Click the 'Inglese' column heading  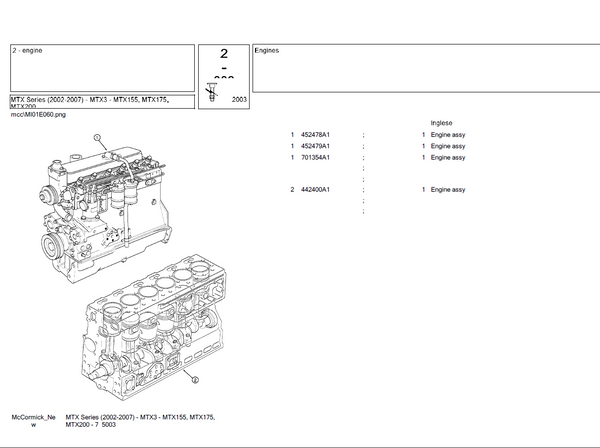point(441,123)
